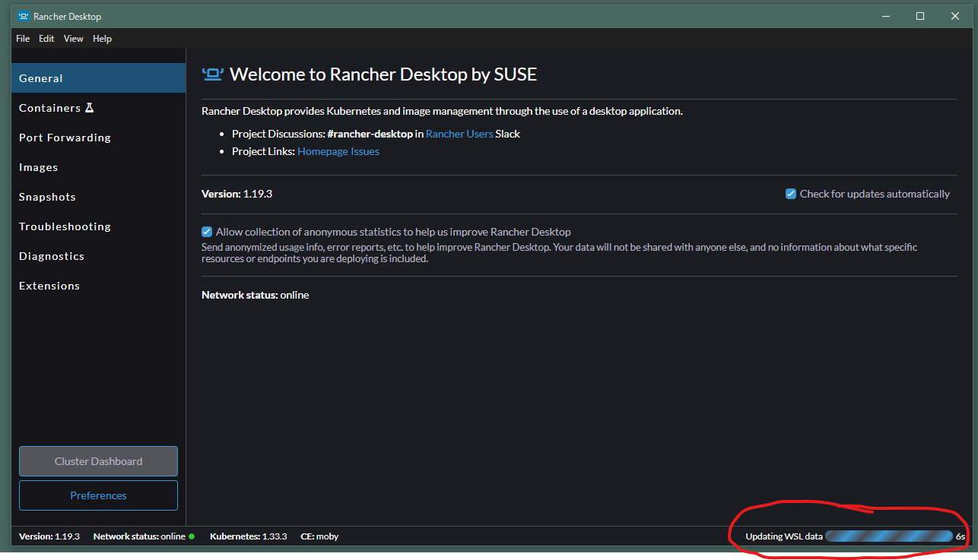Click the Rancher logo next to Welcome heading

213,74
